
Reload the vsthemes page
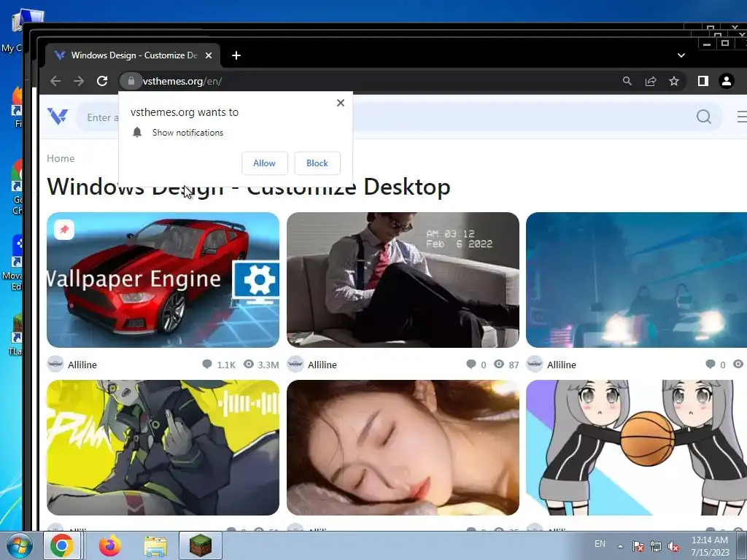[102, 82]
